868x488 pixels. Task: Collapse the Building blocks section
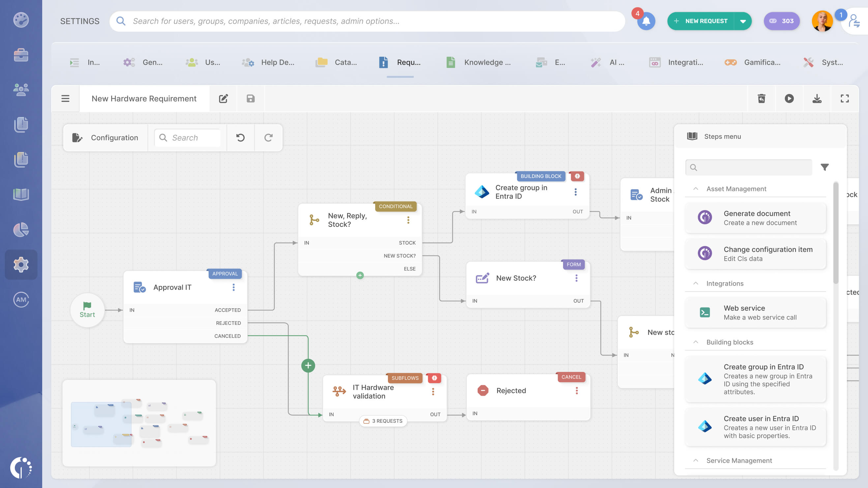(x=696, y=342)
